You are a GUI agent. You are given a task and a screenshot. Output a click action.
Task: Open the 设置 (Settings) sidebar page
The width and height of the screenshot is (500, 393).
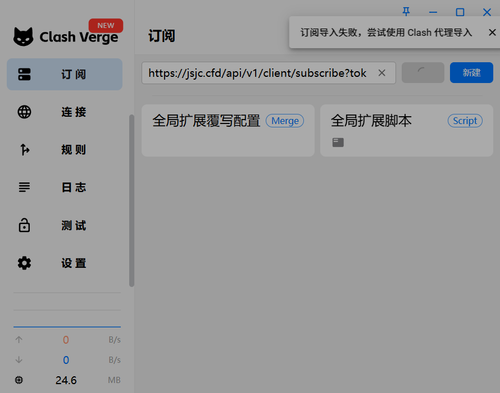tap(65, 263)
